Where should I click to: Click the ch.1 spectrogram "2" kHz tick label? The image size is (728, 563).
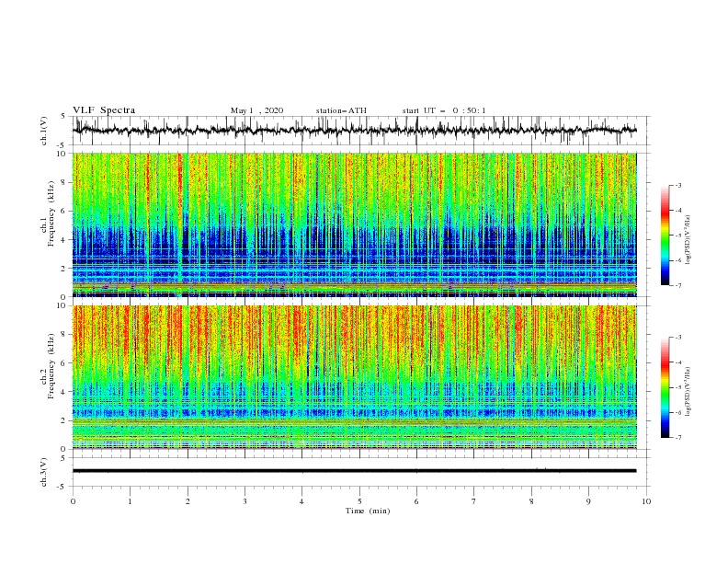[65, 269]
